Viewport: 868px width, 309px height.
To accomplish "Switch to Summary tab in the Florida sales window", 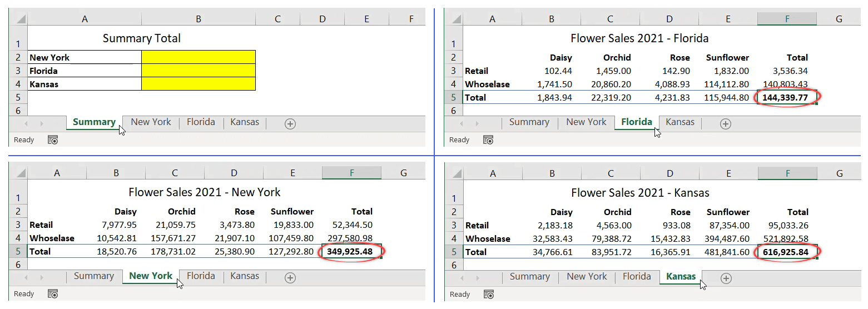I will (x=529, y=122).
